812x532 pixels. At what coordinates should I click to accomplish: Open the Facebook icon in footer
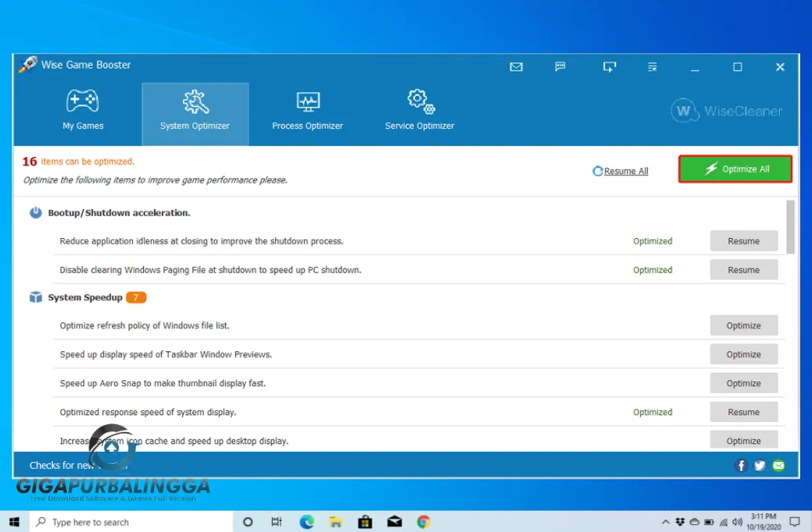point(740,465)
